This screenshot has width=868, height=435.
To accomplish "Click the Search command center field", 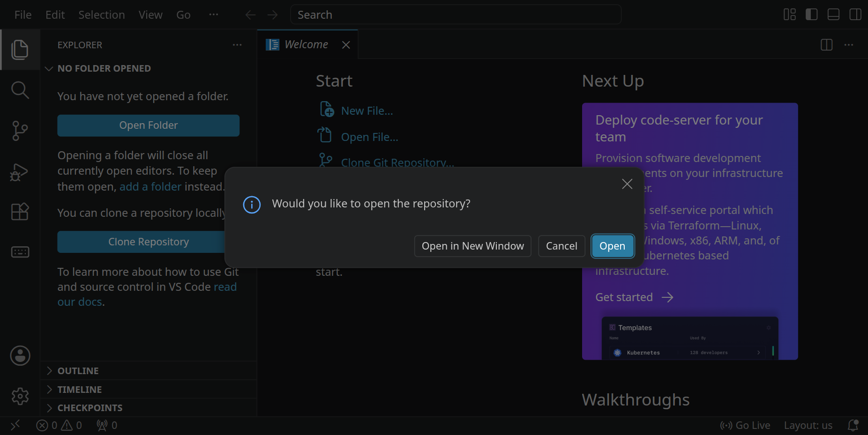I will click(x=456, y=15).
